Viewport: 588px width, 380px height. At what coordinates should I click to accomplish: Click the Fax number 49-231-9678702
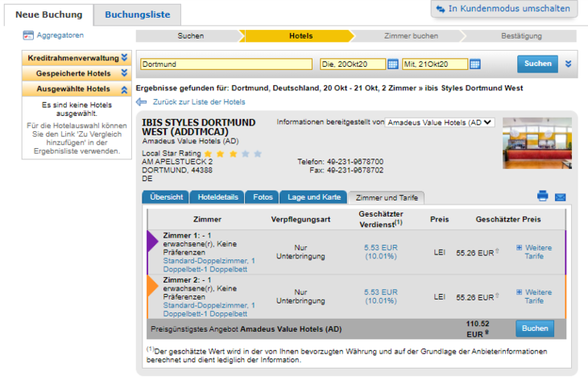pyautogui.click(x=355, y=170)
